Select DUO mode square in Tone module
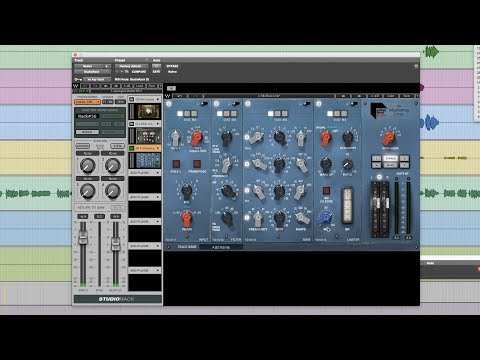Screen dimensions: 480x360 [278, 114]
